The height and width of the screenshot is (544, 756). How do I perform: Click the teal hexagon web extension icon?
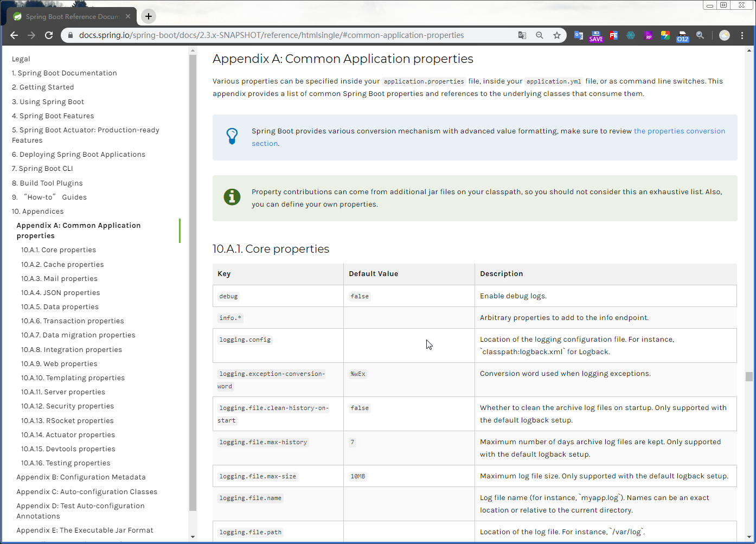pyautogui.click(x=631, y=35)
